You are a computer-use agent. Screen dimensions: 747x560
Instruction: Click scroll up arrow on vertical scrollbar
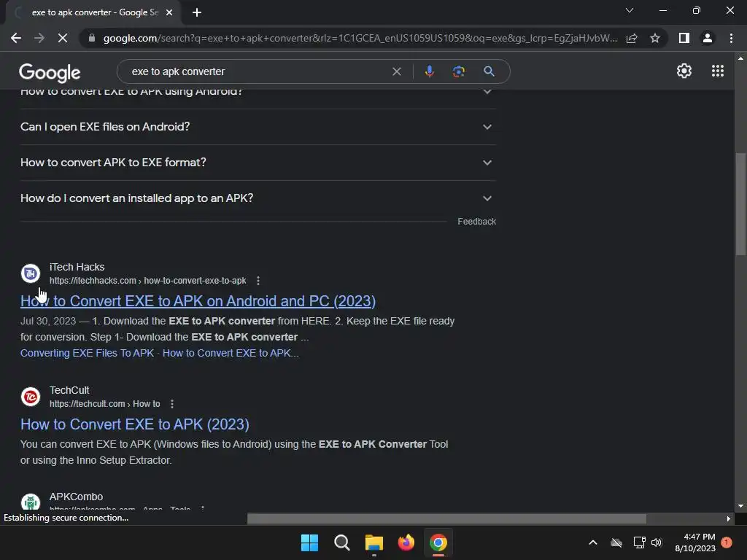pos(740,58)
